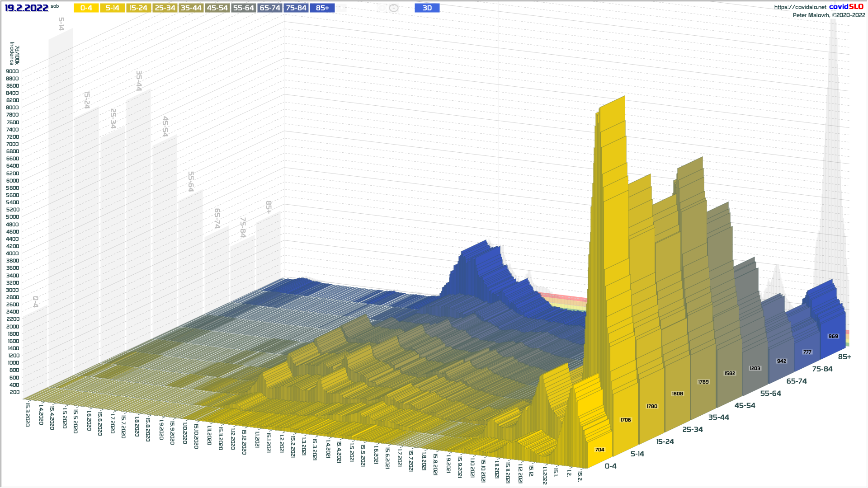Image resolution: width=868 pixels, height=488 pixels.
Task: Click the 15.3.2020 date axis label
Action: [x=28, y=415]
